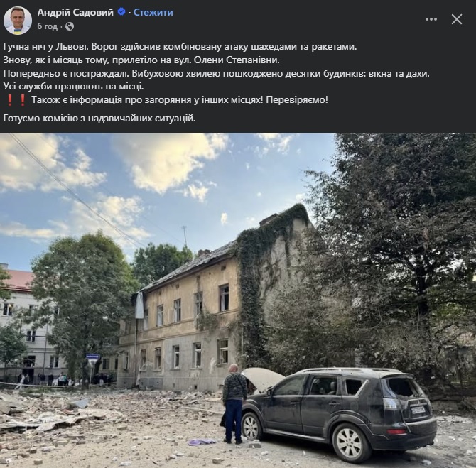Click the rubble pile in the photo
Screen dimensions: 476x468
coord(60,414)
